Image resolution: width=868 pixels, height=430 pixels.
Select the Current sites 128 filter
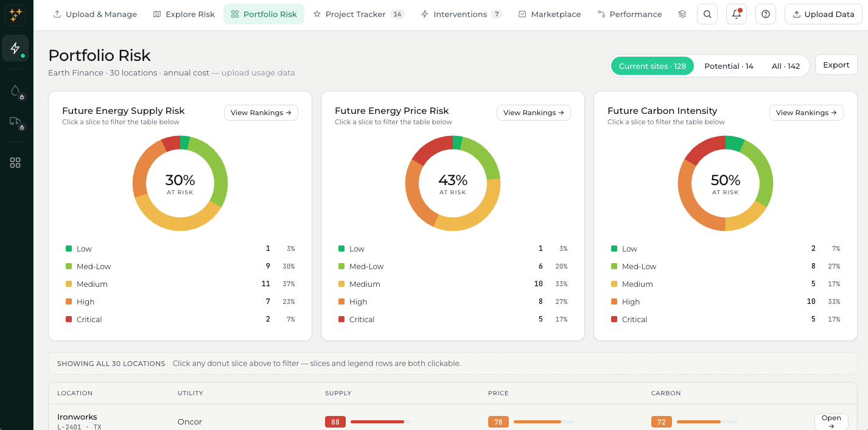pos(653,66)
